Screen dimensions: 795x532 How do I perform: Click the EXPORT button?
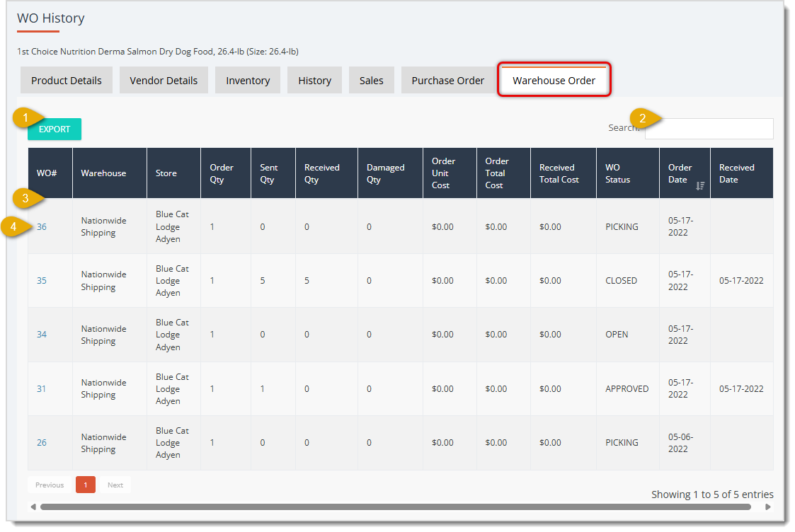tap(55, 129)
